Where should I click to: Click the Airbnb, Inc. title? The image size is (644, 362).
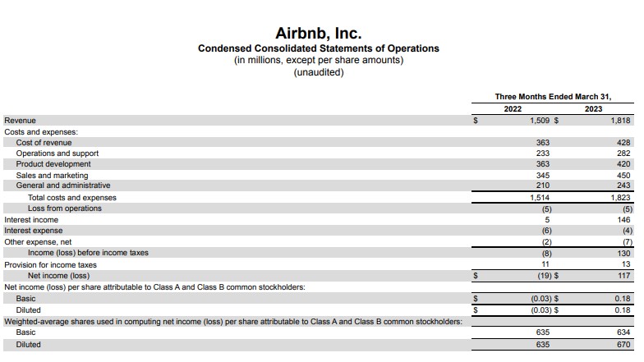pos(318,34)
